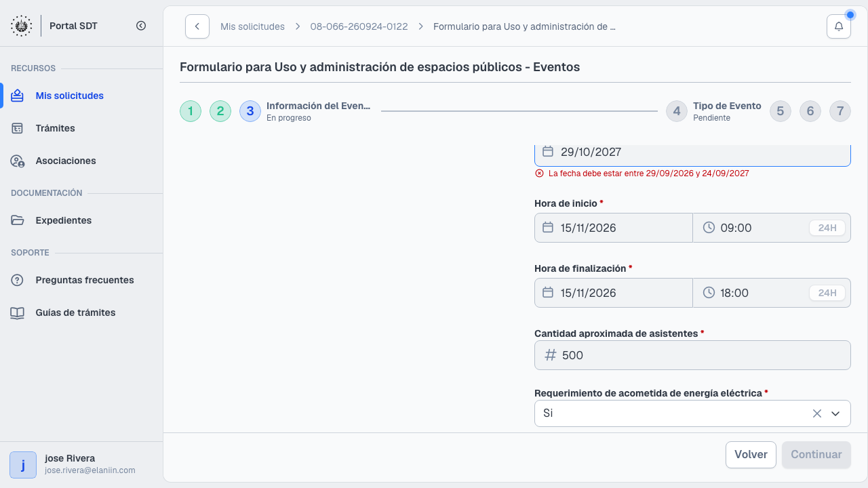Open clock icon in Hora de finalización
This screenshot has height=488, width=868.
709,293
